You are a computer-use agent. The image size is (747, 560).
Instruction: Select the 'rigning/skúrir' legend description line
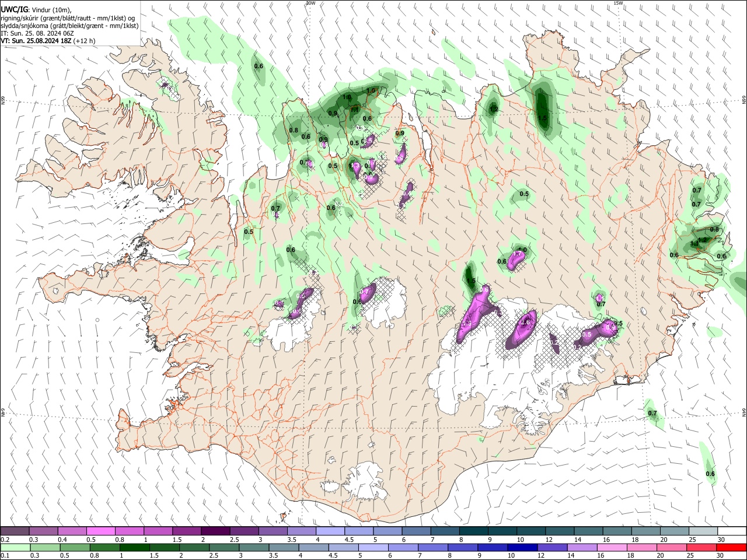pyautogui.click(x=68, y=18)
